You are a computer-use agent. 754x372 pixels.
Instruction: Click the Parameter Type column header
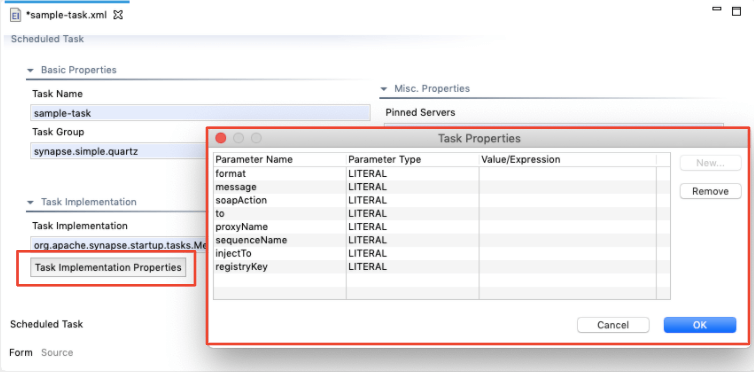(x=413, y=160)
